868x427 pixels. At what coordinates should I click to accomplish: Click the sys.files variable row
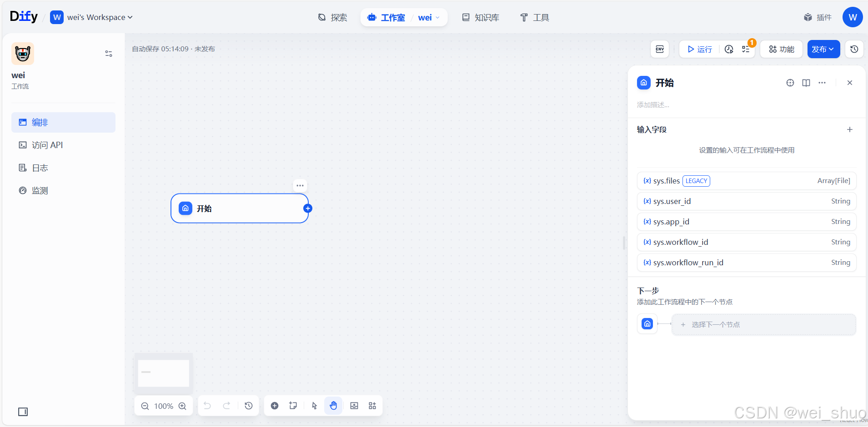coord(747,181)
